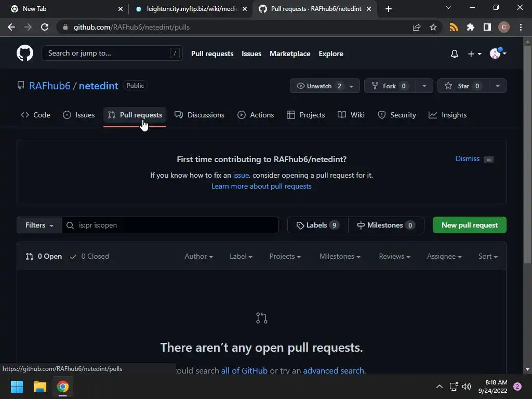Open the Actions tab

coord(256,115)
